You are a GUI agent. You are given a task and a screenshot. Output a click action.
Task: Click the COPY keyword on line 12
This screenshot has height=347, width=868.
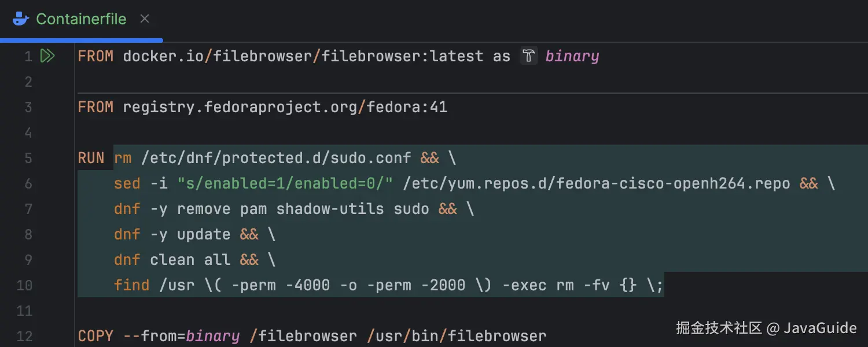95,336
